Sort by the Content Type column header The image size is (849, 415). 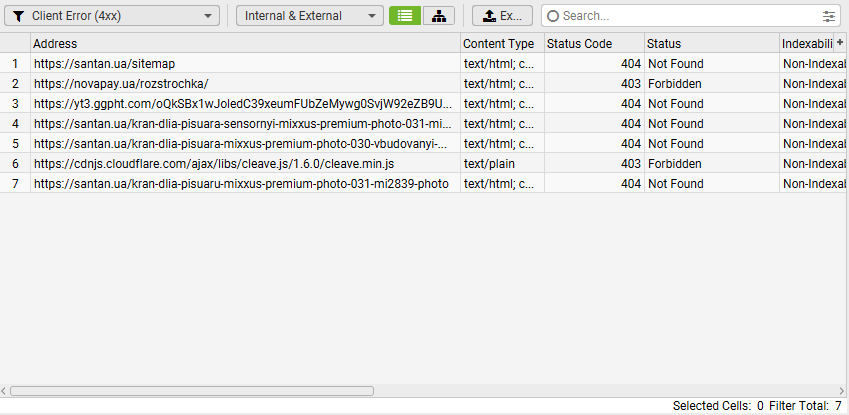click(x=501, y=44)
